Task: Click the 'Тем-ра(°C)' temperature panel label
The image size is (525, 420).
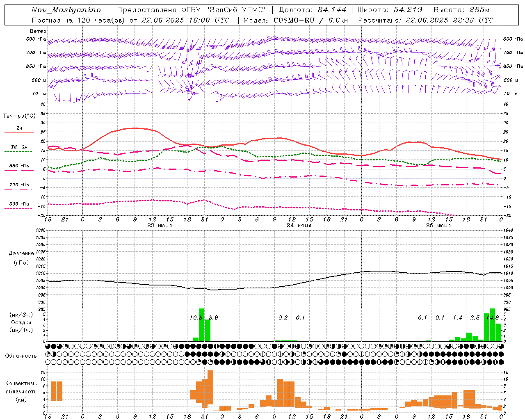Action: 19,116
